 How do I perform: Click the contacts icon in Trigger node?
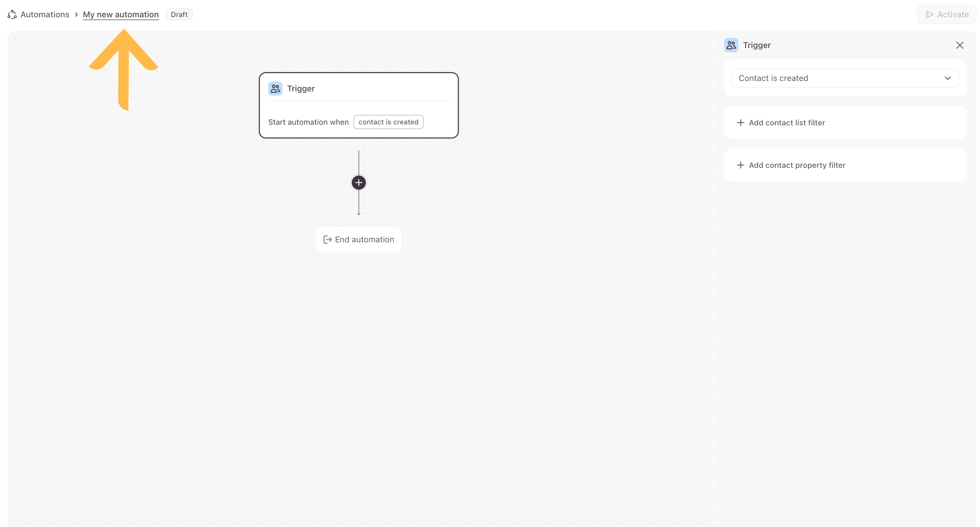tap(275, 88)
